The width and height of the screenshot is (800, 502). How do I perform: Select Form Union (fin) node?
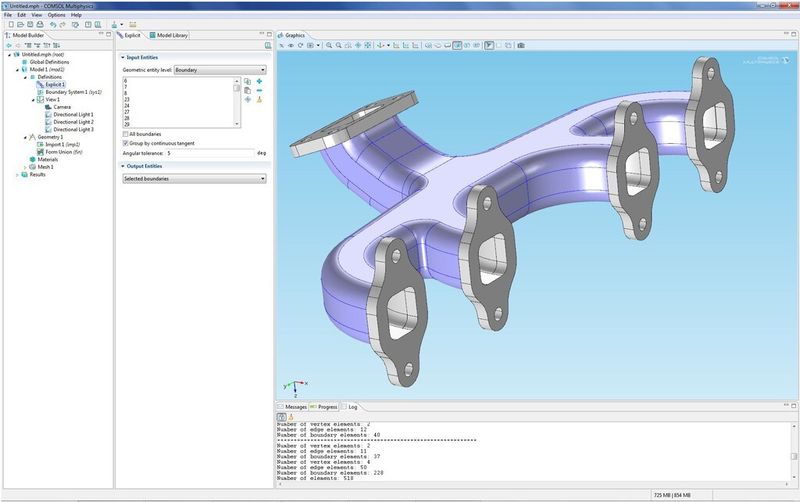(x=64, y=152)
